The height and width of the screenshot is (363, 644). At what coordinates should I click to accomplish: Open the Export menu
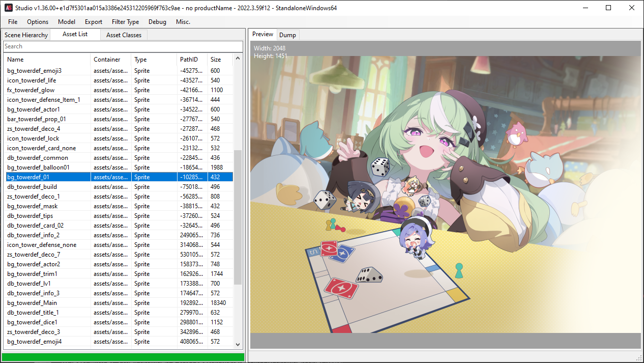pyautogui.click(x=94, y=22)
